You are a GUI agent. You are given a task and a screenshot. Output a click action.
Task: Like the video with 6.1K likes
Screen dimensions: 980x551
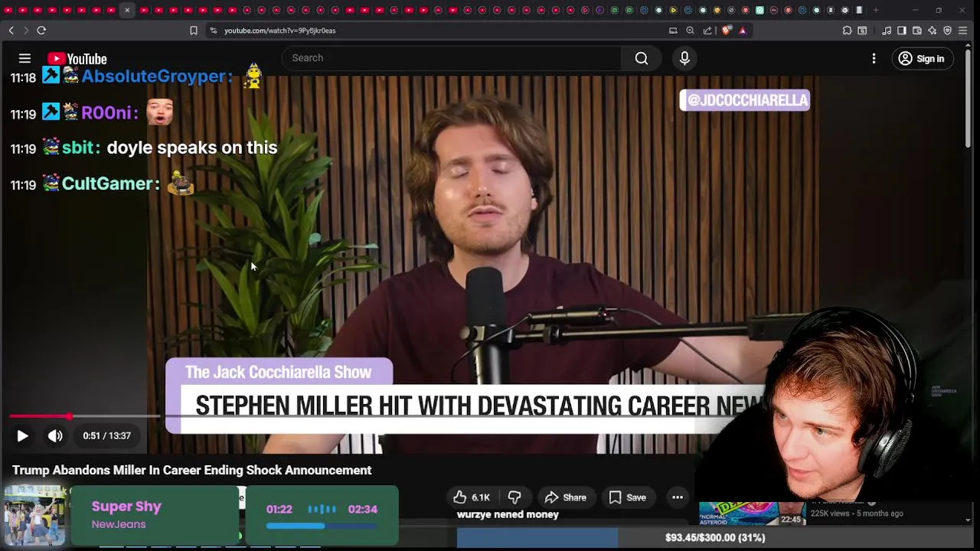tap(472, 497)
